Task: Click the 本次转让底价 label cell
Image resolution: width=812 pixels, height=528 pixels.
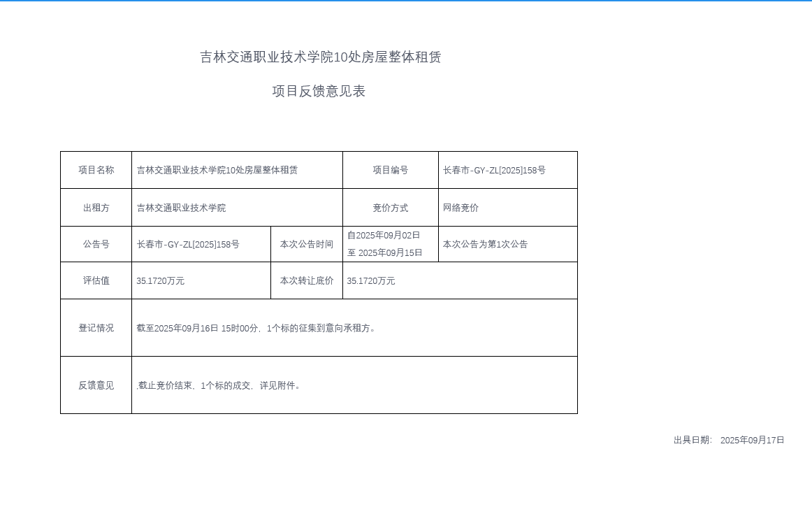Action: 306,280
